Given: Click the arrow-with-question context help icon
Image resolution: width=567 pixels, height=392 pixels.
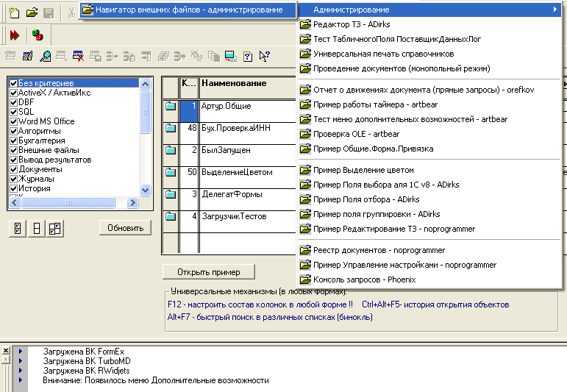Looking at the screenshot, I should point(264,56).
